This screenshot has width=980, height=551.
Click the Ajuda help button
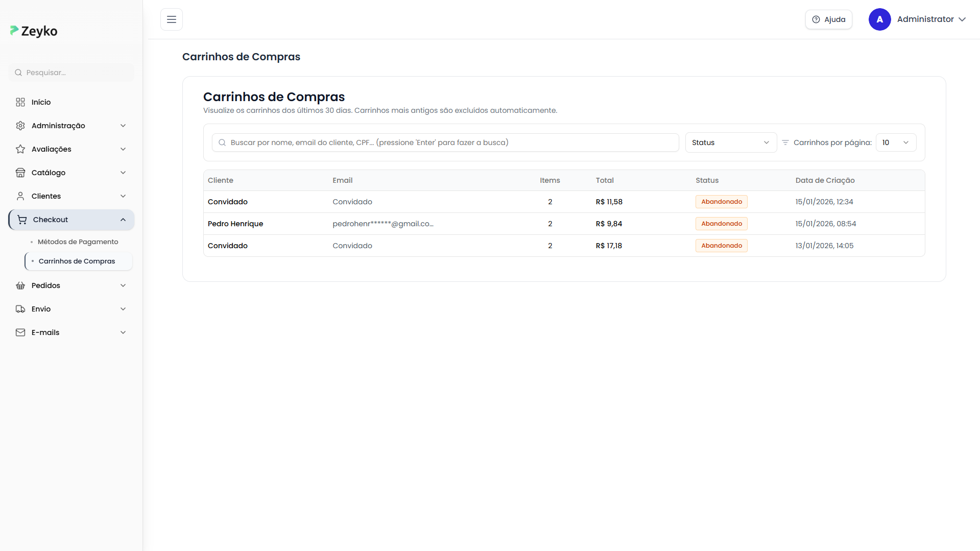point(828,19)
